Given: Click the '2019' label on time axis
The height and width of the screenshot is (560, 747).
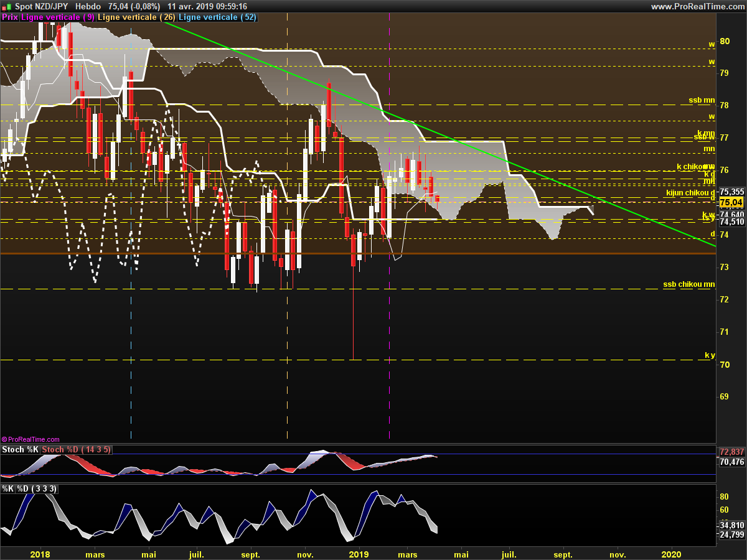Looking at the screenshot, I should [x=359, y=553].
